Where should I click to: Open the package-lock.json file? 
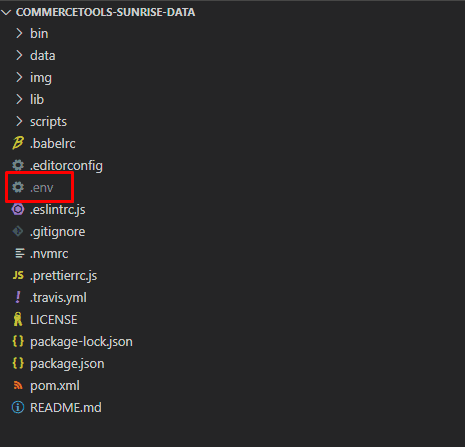tap(81, 342)
